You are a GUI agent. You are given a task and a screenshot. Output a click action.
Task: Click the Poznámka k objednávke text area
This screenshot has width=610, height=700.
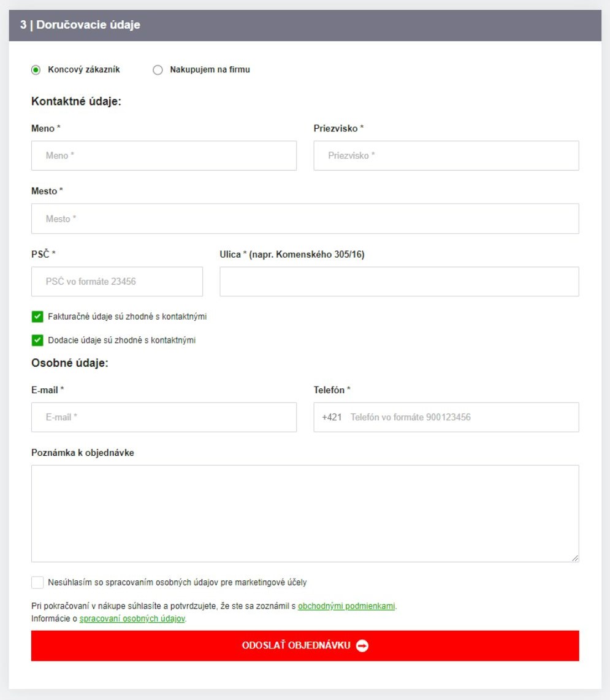click(x=305, y=513)
